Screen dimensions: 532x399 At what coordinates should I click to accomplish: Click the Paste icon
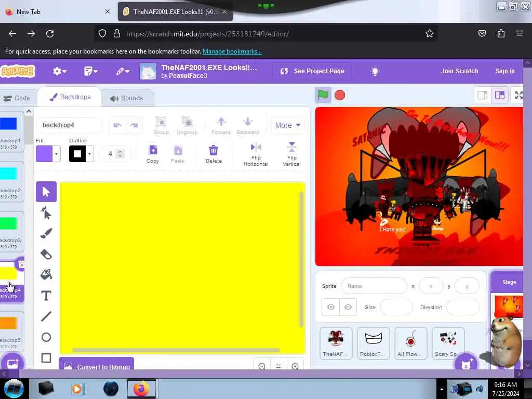click(178, 154)
